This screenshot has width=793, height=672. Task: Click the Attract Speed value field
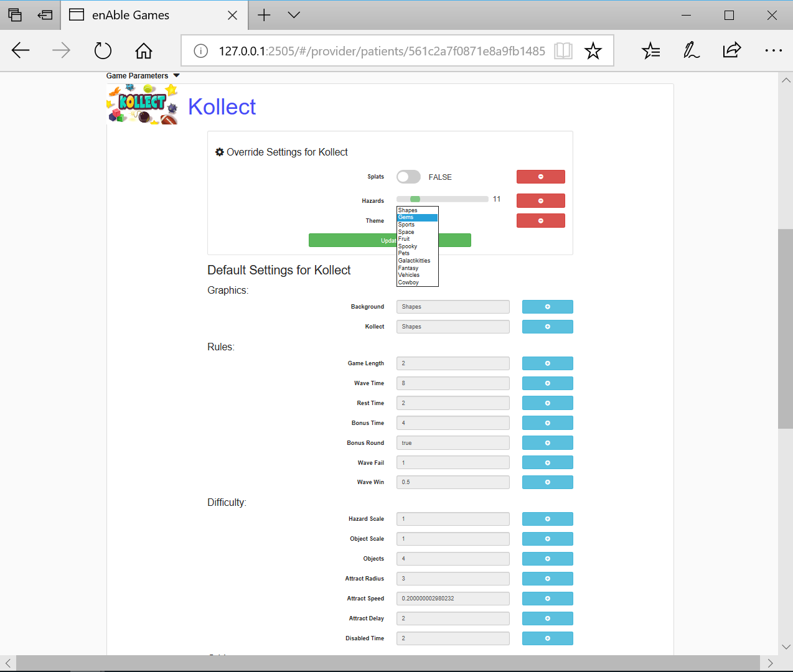point(453,599)
